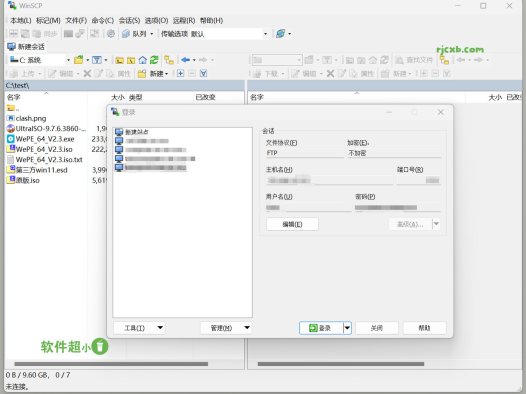Toggle the remote panel directory tree icon
526x394 pixels.
click(444, 60)
